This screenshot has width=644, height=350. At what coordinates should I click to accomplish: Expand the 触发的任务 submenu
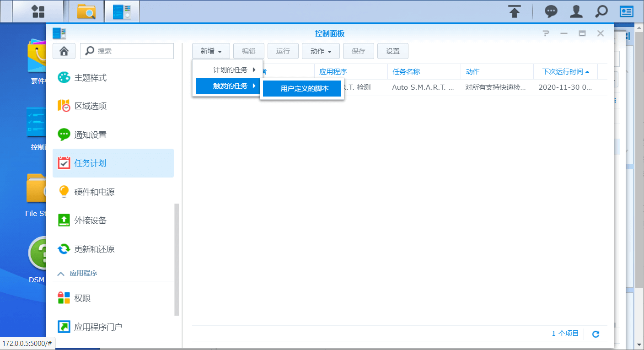click(x=227, y=86)
